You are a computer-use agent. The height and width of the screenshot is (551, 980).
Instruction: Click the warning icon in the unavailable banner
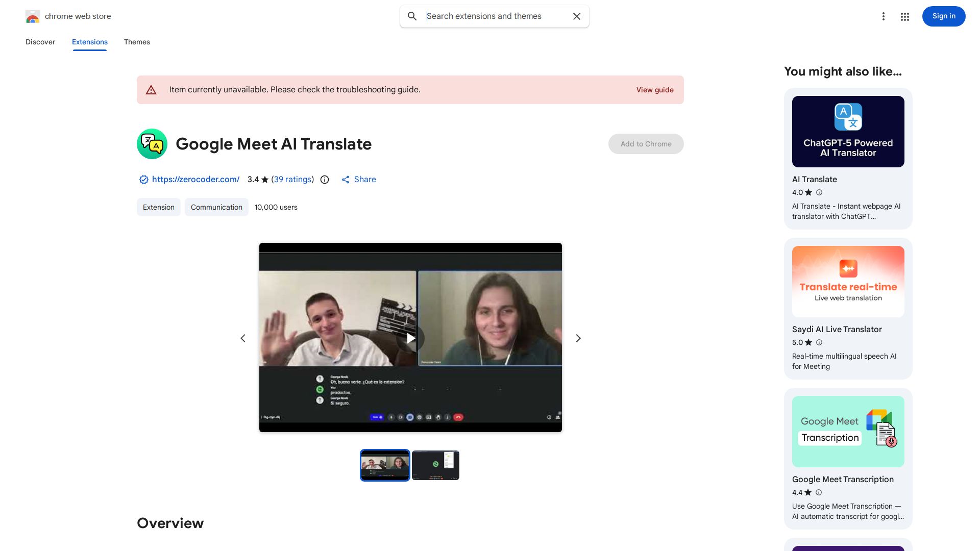pyautogui.click(x=151, y=89)
